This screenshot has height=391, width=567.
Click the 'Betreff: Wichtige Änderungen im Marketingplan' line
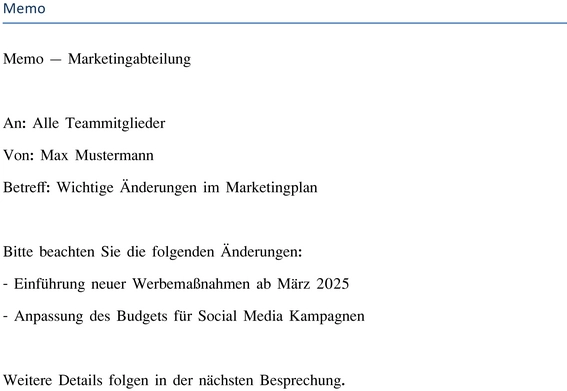click(x=160, y=187)
